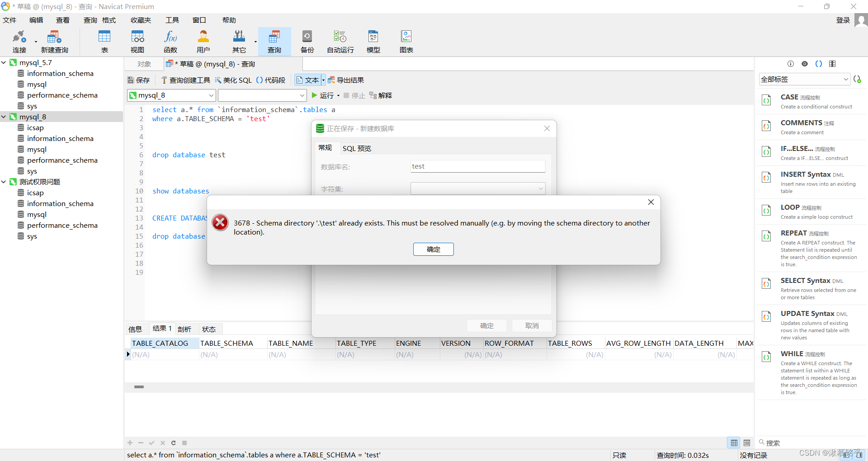Click the info icon in right panel
The height and width of the screenshot is (461, 868).
[791, 64]
